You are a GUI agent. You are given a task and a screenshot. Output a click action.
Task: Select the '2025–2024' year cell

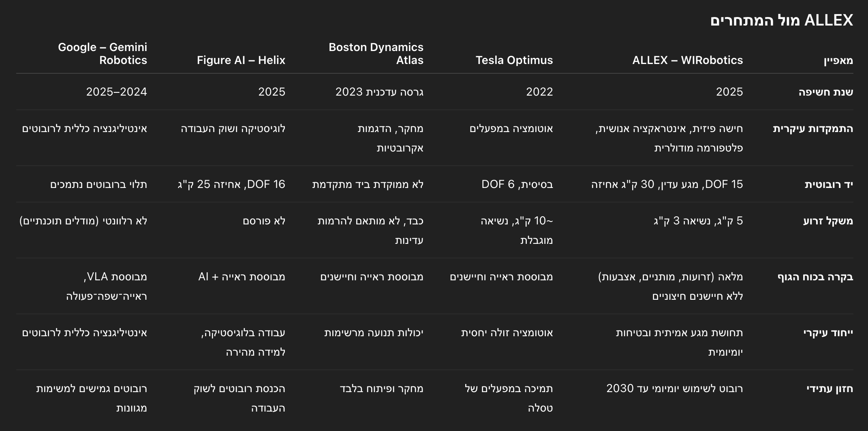[116, 92]
